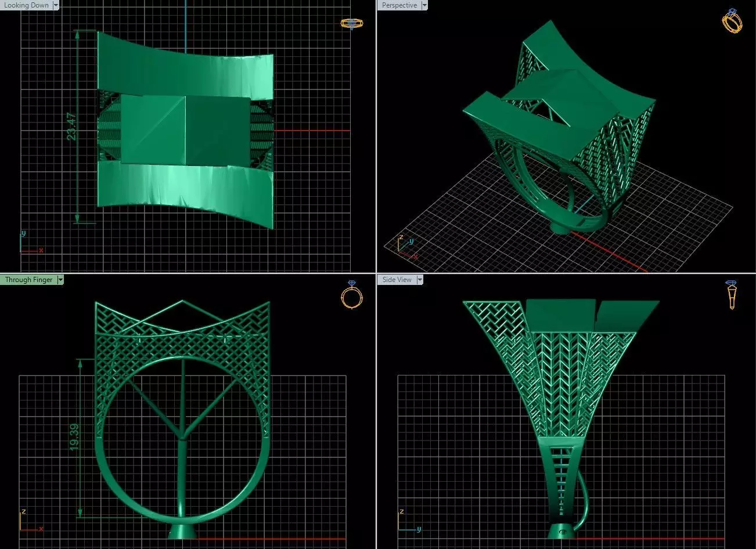The height and width of the screenshot is (549, 756).
Task: Click the tilted ring icon in Perspective view
Action: click(x=732, y=21)
